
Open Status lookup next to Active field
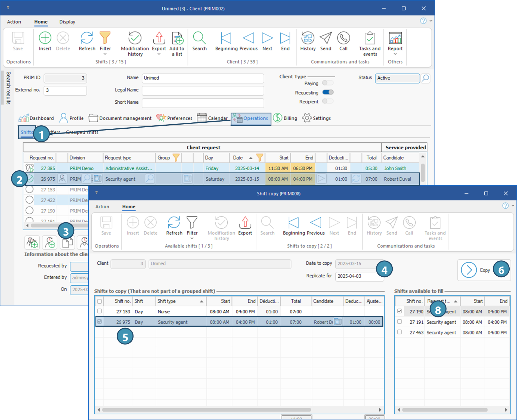click(425, 78)
